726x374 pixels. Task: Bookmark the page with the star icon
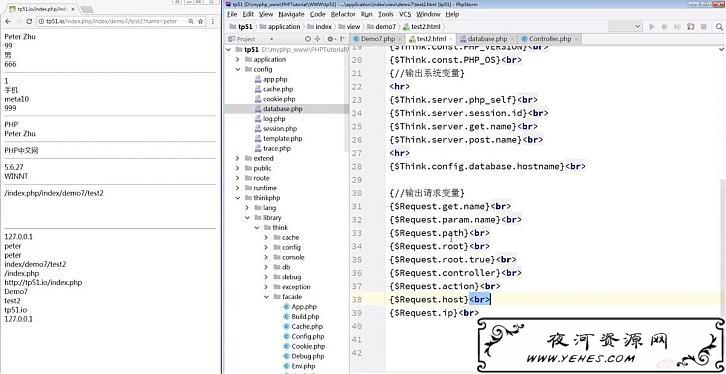click(200, 21)
